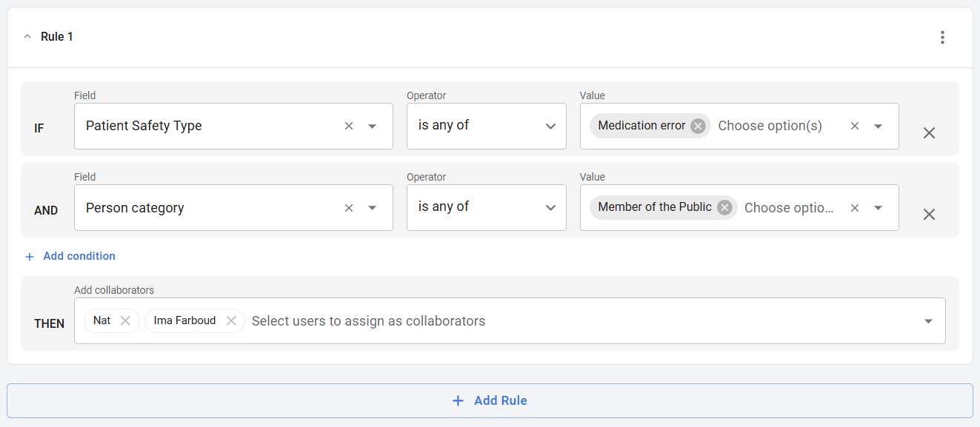
Task: Clear the Patient Safety Type field
Action: 349,126
